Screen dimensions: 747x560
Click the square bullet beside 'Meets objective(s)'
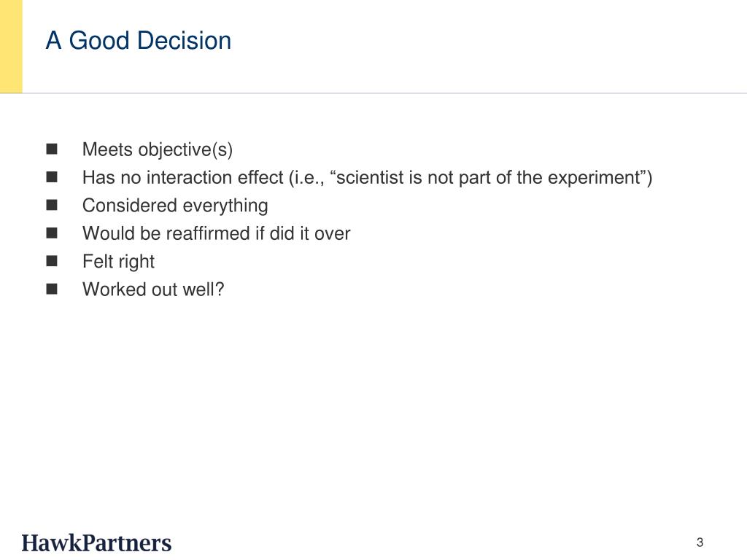tap(52, 149)
